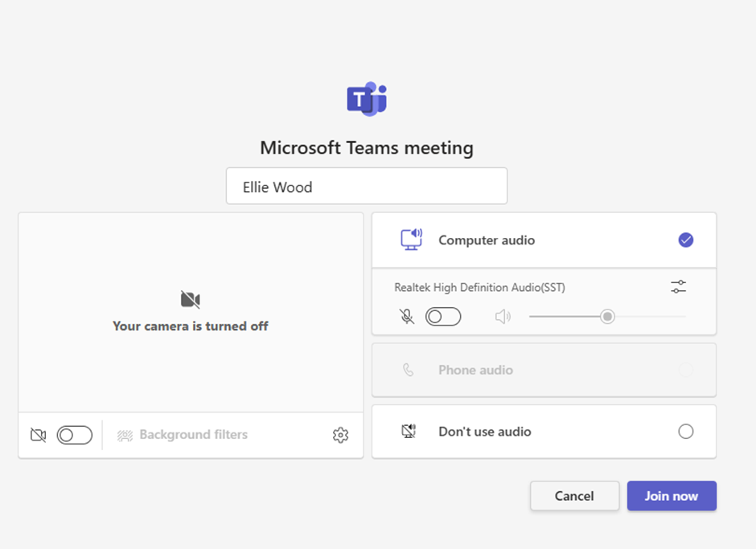
Task: Click the speaker volume icon
Action: 503,317
